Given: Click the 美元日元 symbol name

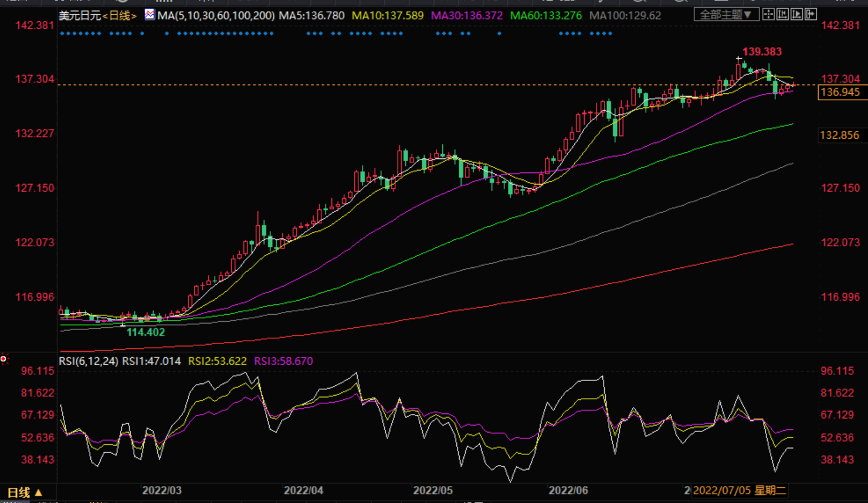Looking at the screenshot, I should click(80, 16).
